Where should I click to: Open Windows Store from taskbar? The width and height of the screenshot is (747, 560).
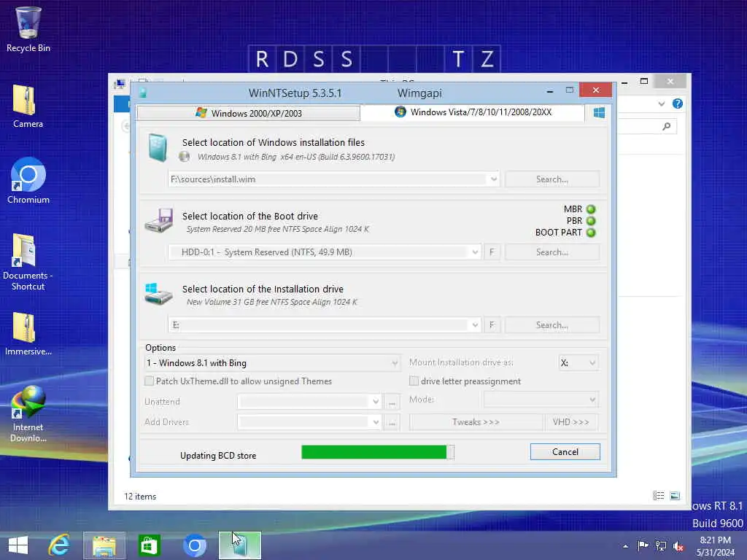point(149,545)
